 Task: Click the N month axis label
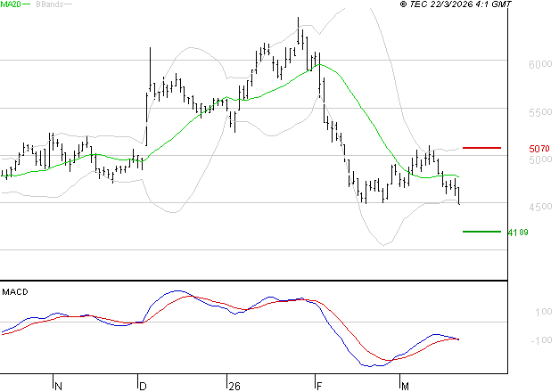[x=59, y=387]
